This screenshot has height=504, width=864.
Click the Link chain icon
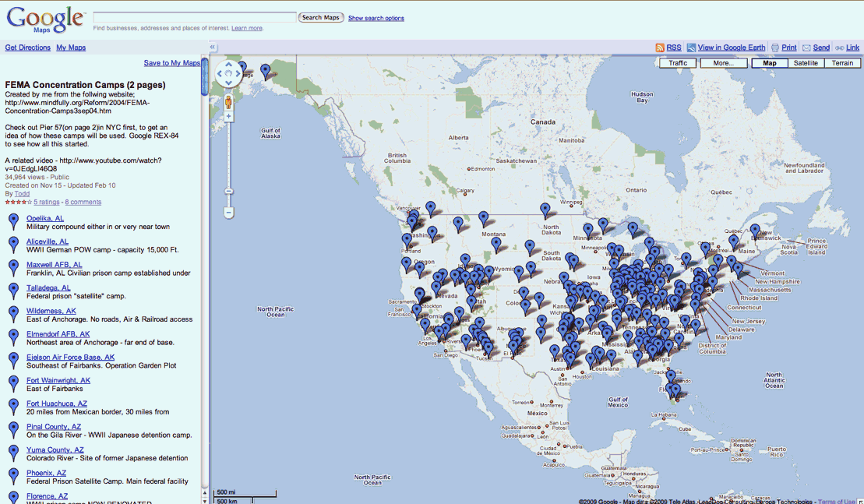pos(839,48)
